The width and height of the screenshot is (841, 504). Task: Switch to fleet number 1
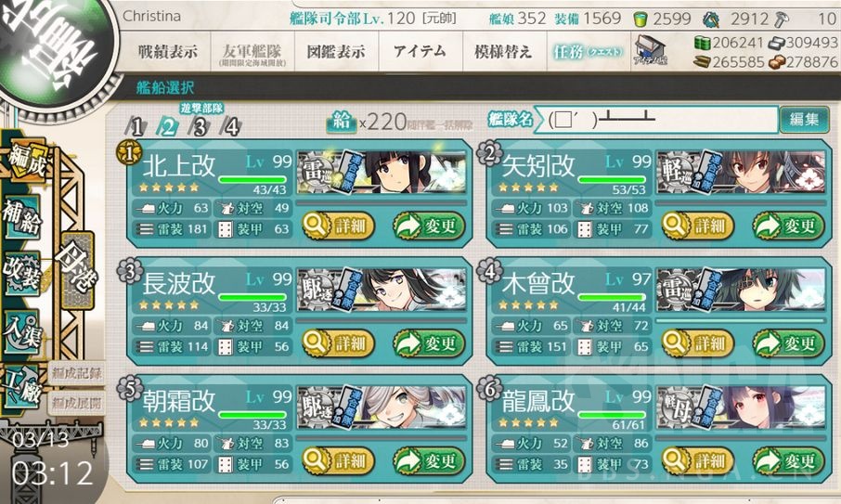click(x=136, y=126)
